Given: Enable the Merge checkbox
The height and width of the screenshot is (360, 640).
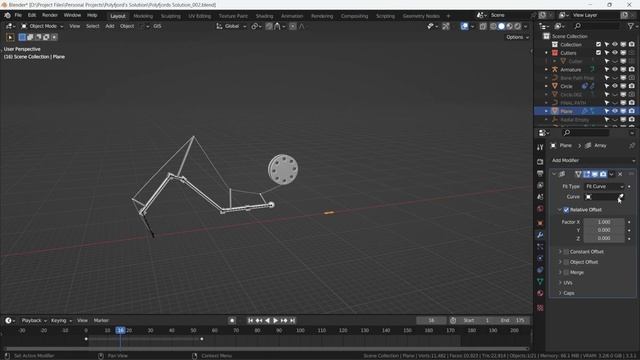Looking at the screenshot, I should [566, 272].
